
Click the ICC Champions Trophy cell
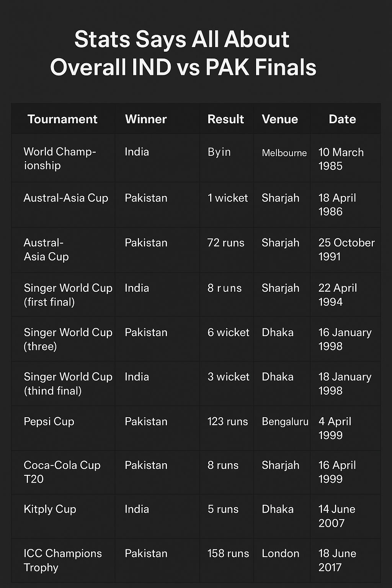pos(63,560)
